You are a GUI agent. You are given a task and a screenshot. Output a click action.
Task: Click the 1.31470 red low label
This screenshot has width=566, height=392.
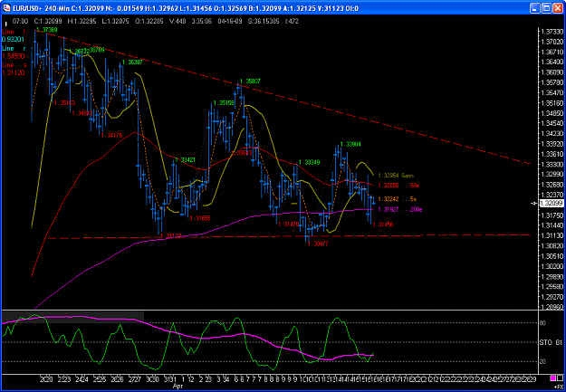tap(288, 225)
